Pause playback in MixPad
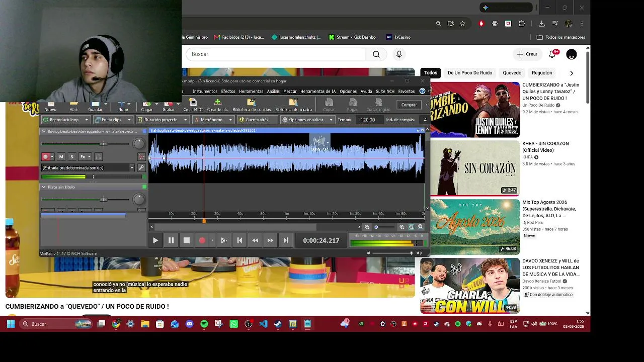Image resolution: width=644 pixels, height=362 pixels. click(171, 240)
